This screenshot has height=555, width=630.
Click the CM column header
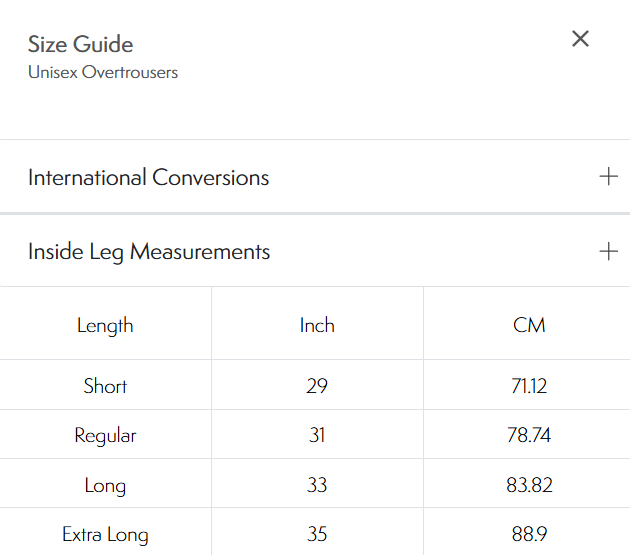[x=528, y=325]
